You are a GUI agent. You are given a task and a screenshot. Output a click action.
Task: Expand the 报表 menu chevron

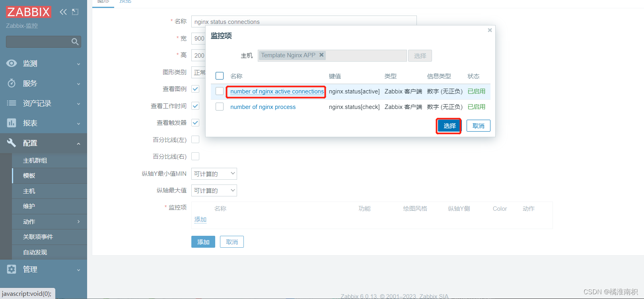78,124
